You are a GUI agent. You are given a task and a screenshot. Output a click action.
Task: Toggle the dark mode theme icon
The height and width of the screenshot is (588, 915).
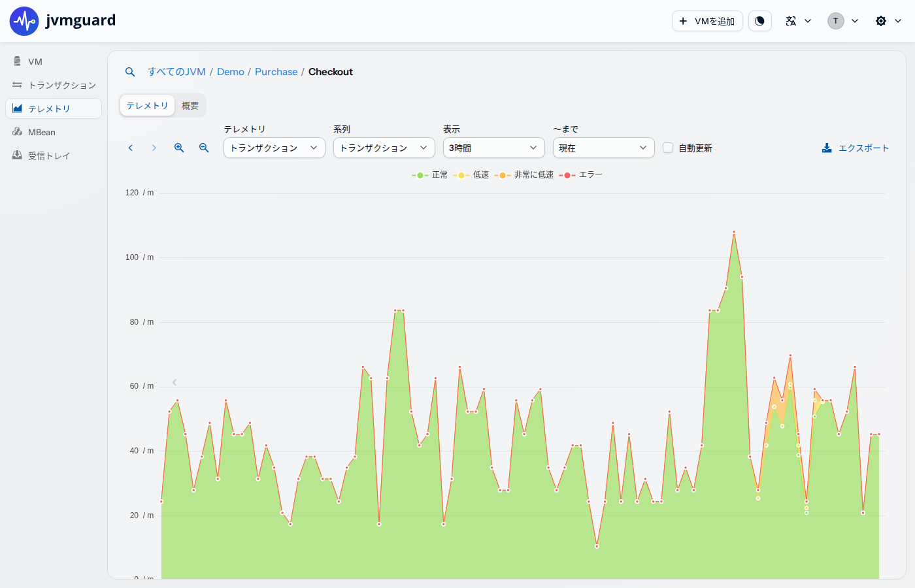[759, 21]
